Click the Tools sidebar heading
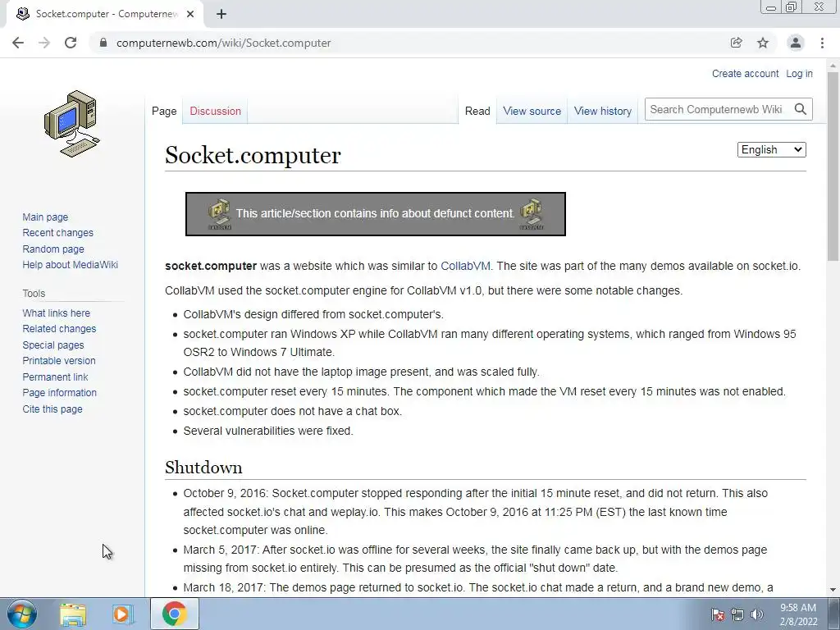Viewport: 840px width, 630px height. [x=34, y=293]
